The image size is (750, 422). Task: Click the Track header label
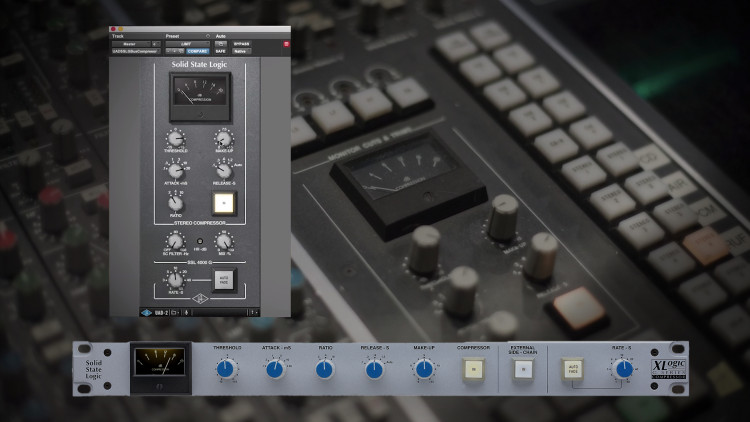(x=118, y=36)
